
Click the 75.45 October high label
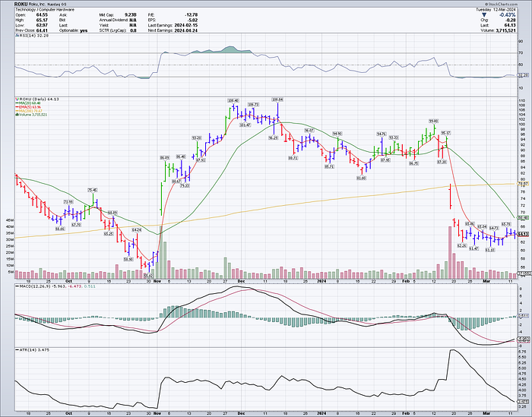93,190
